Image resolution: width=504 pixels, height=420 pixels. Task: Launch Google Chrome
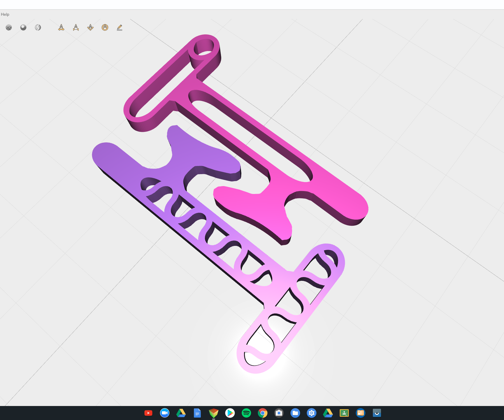263,413
